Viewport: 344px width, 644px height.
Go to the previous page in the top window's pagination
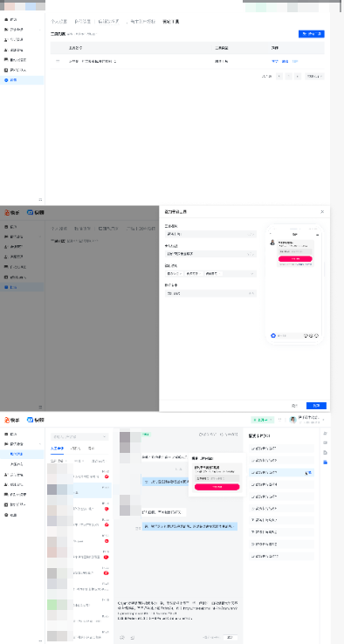point(279,76)
